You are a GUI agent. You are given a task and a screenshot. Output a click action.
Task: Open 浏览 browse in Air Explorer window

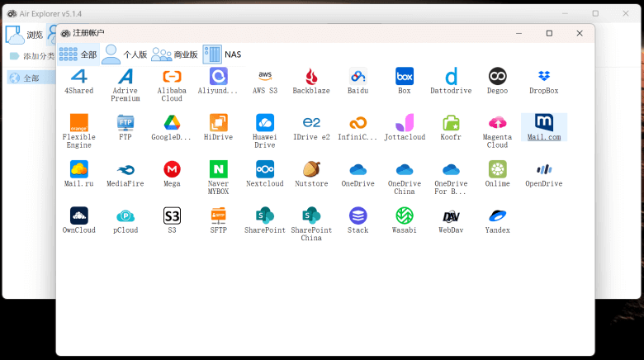point(24,35)
